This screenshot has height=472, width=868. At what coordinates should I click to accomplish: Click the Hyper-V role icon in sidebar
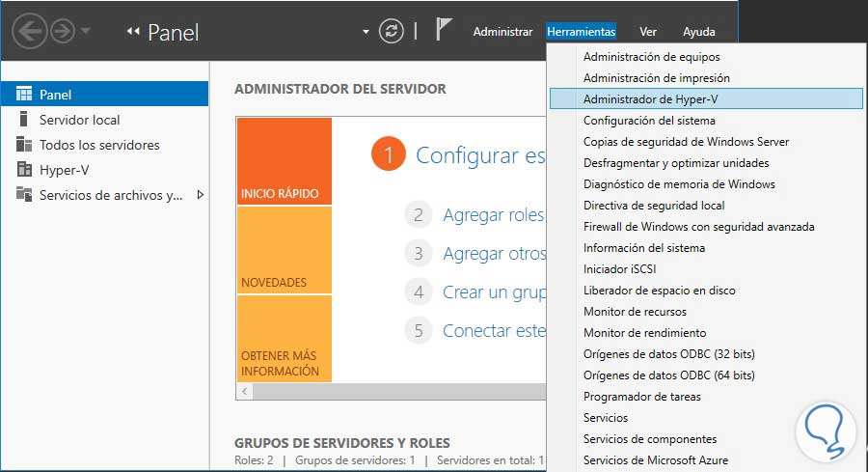[x=24, y=169]
